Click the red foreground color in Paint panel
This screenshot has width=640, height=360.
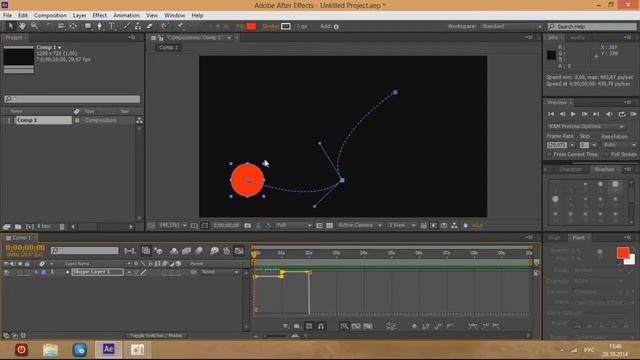coord(623,253)
